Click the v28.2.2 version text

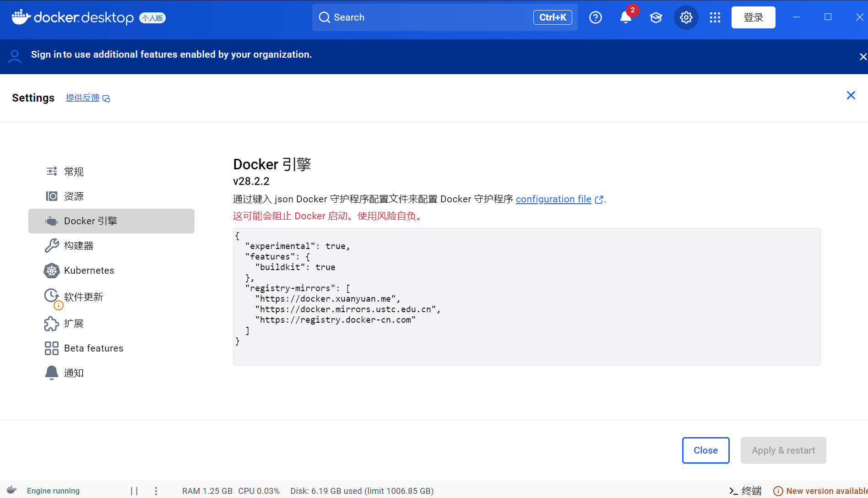click(x=251, y=181)
